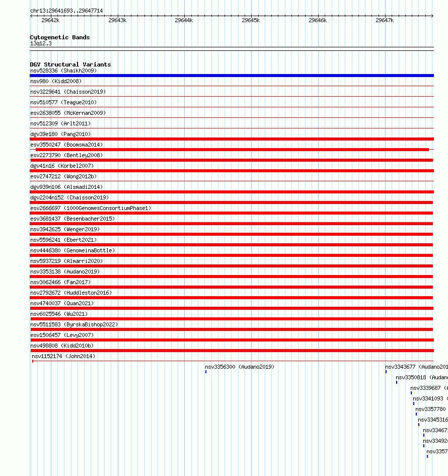Click the 29646k ruler tick label

[x=318, y=20]
